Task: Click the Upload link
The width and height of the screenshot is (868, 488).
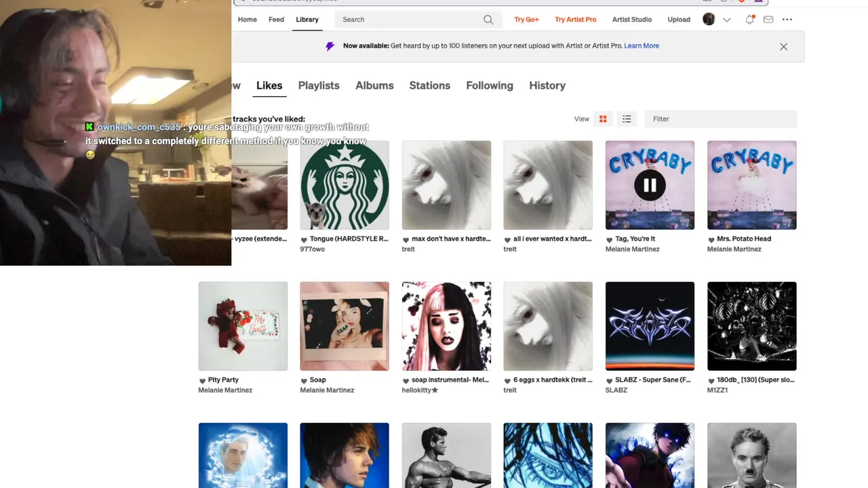Action: 679,20
